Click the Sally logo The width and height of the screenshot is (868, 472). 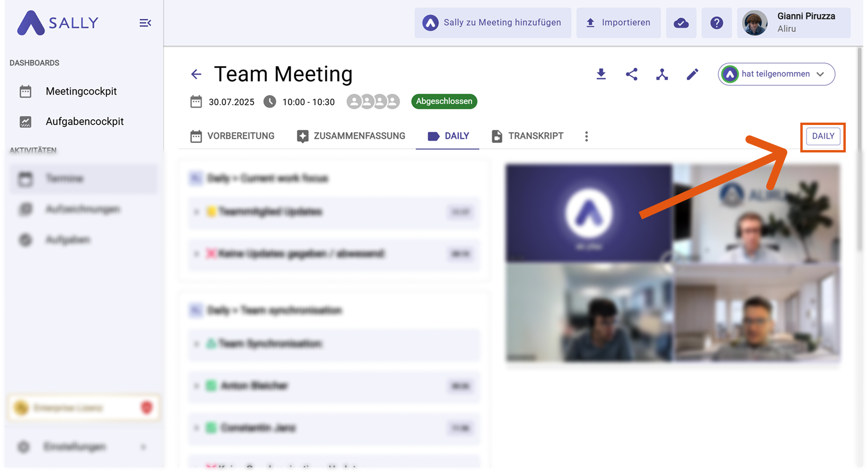[57, 23]
